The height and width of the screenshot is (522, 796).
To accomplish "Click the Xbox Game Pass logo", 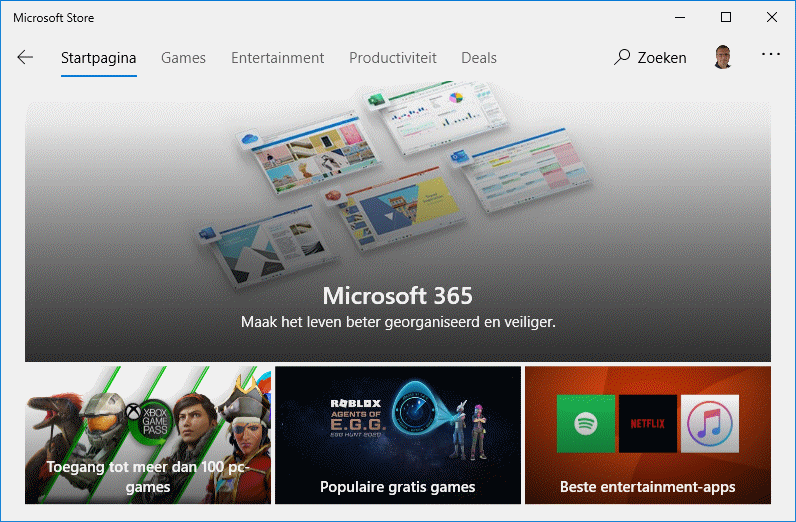I will [151, 420].
